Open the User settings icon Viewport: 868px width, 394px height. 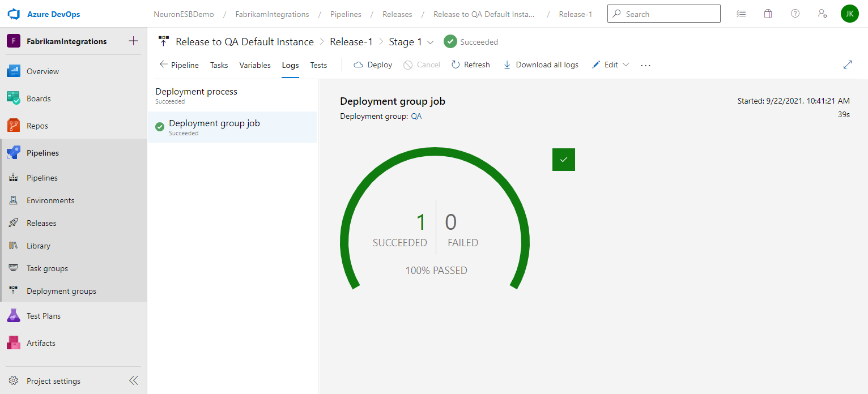click(823, 14)
